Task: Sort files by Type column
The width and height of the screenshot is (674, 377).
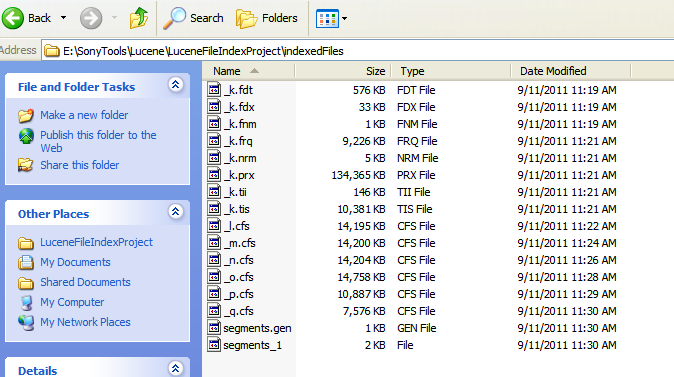Action: 450,71
